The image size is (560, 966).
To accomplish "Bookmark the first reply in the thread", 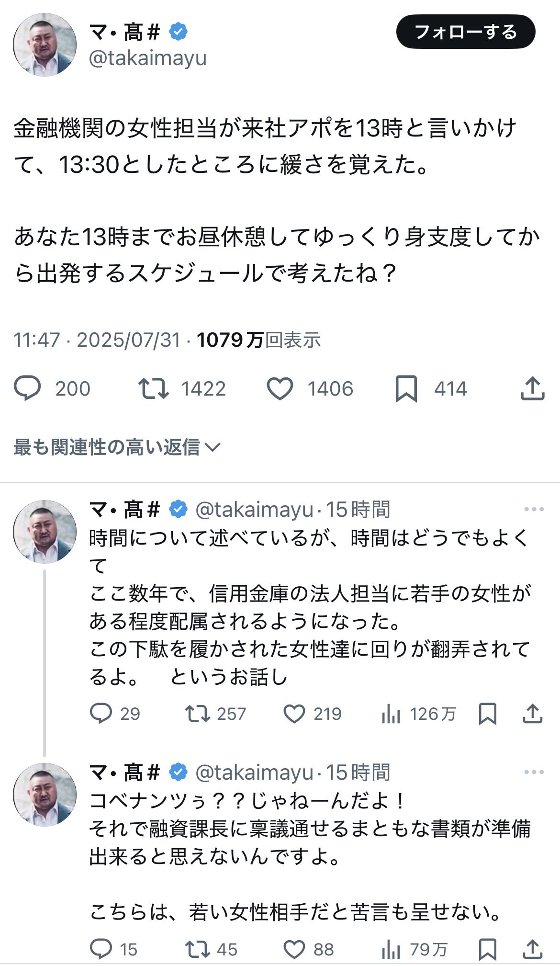I will coord(487,714).
